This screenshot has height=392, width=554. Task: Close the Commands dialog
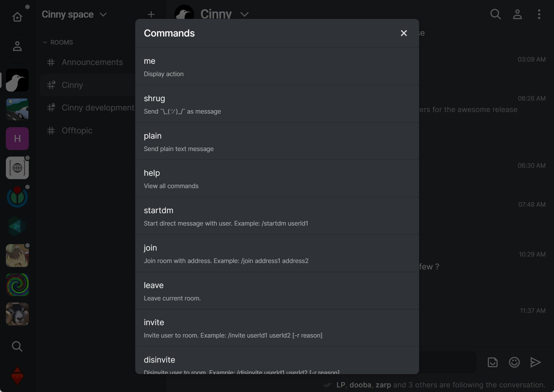(x=404, y=33)
